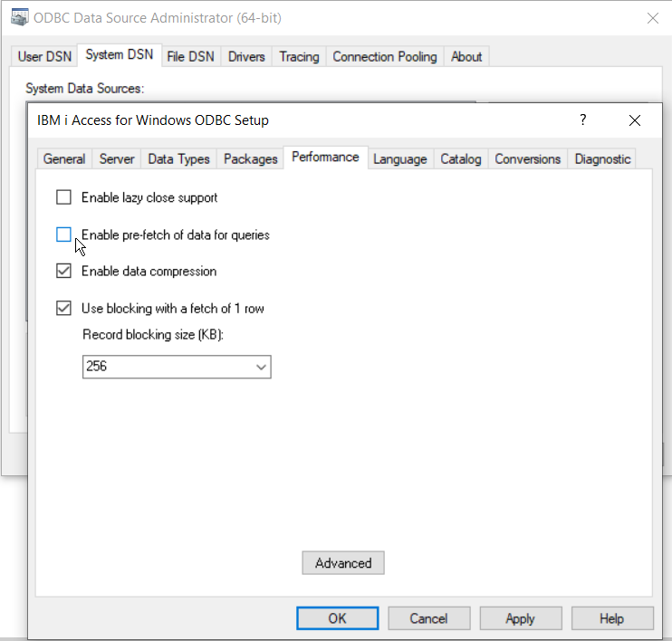Open the Record blocking size dropdown
This screenshot has height=641, width=672.
tap(261, 367)
